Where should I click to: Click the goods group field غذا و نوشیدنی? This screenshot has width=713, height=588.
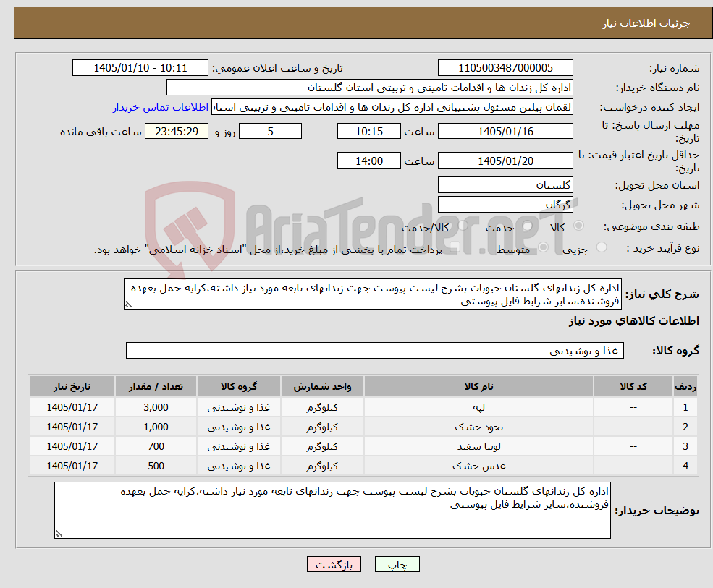[x=375, y=351]
